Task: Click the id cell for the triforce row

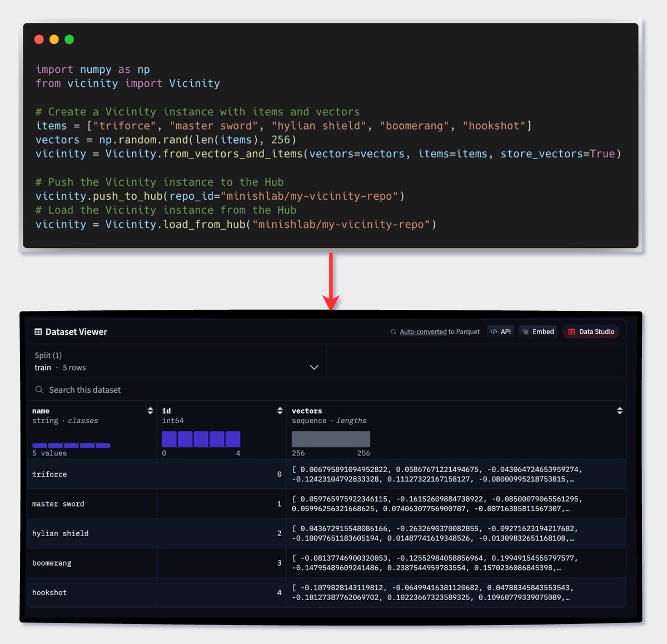Action: click(222, 474)
